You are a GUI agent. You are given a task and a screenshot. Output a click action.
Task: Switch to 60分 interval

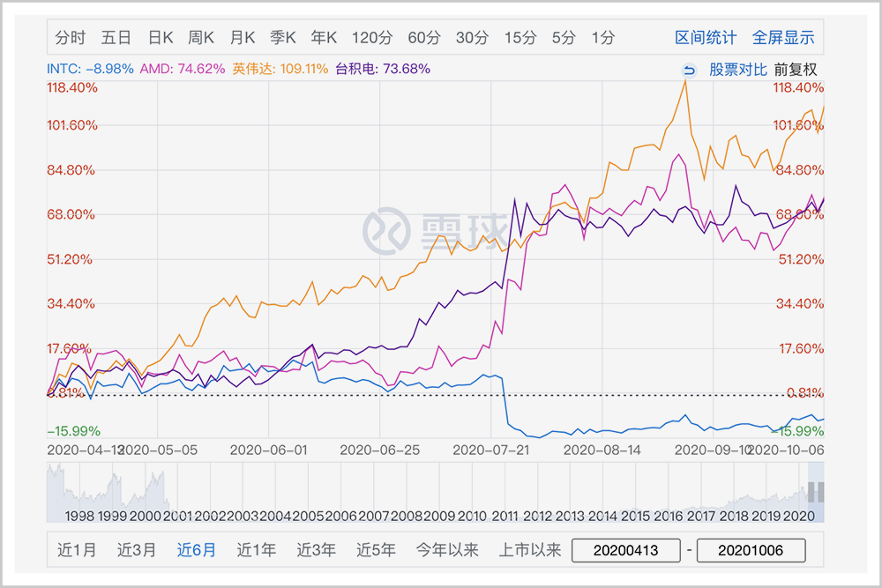click(x=424, y=38)
